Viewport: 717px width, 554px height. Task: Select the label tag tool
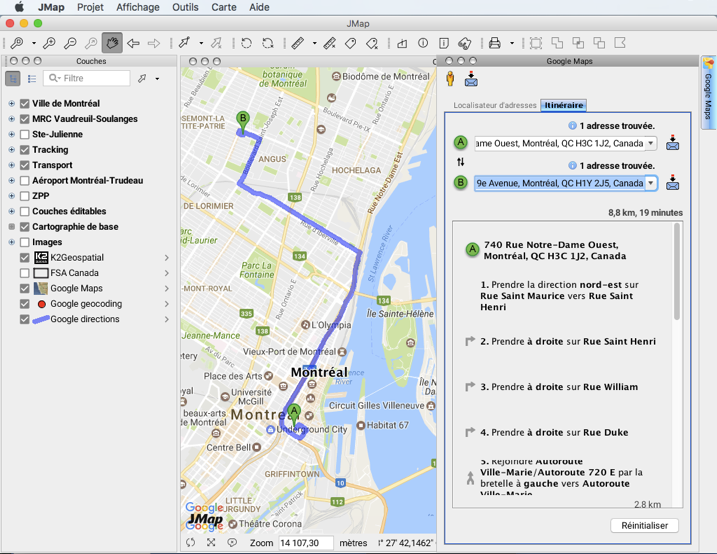tap(351, 43)
